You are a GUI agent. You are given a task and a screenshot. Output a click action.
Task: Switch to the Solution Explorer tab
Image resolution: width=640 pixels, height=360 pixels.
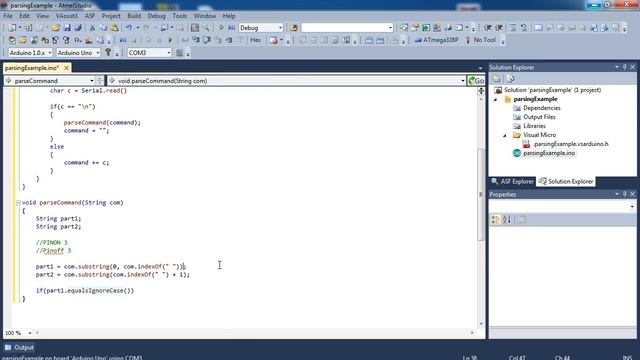(x=566, y=181)
